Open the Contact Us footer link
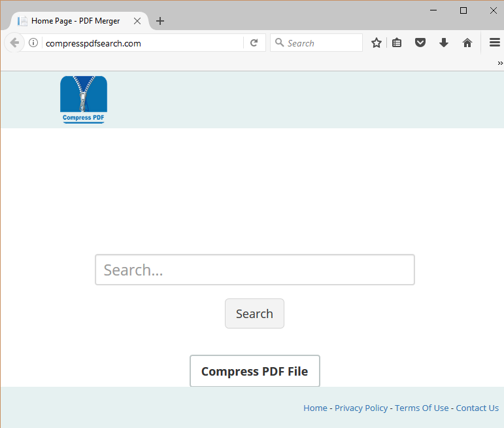 point(477,408)
